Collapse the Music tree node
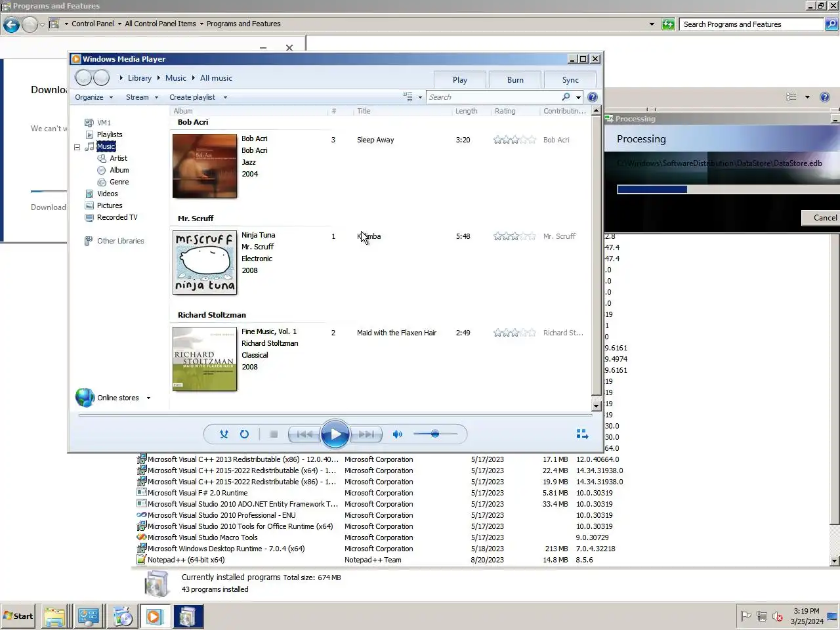 point(77,147)
